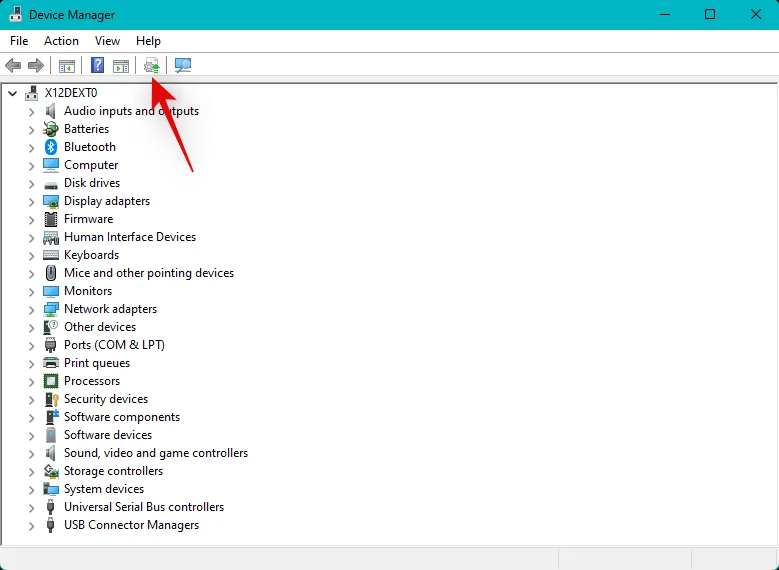Select the Software devices label

coord(108,435)
